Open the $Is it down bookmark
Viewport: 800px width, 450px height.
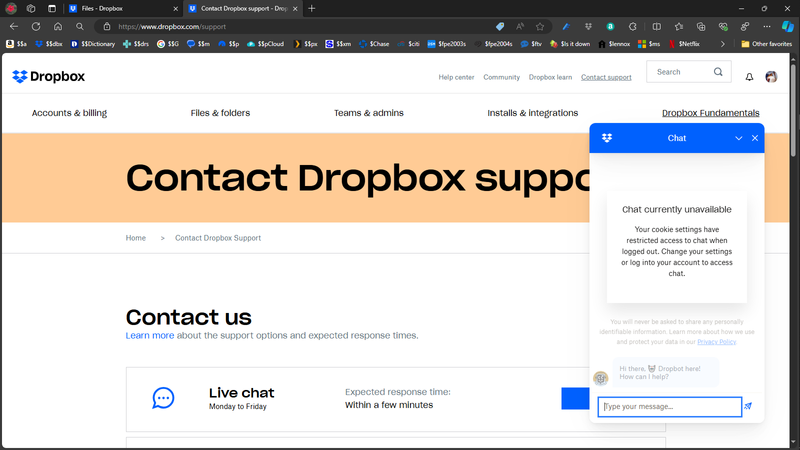[570, 44]
